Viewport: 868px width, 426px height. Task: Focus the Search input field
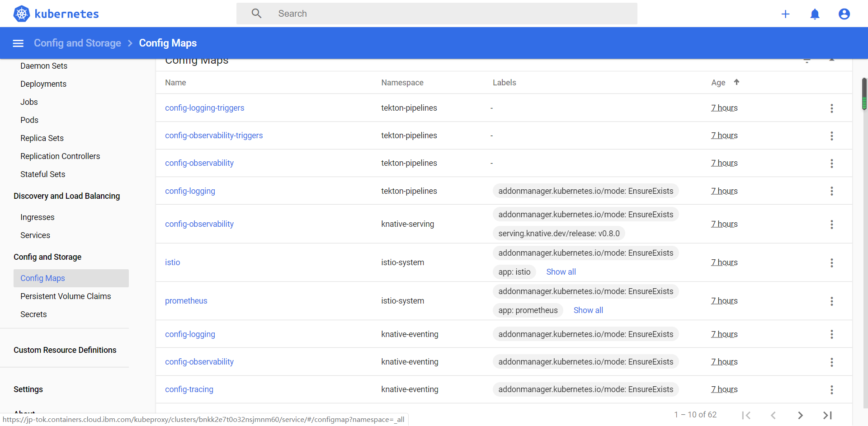pos(437,14)
